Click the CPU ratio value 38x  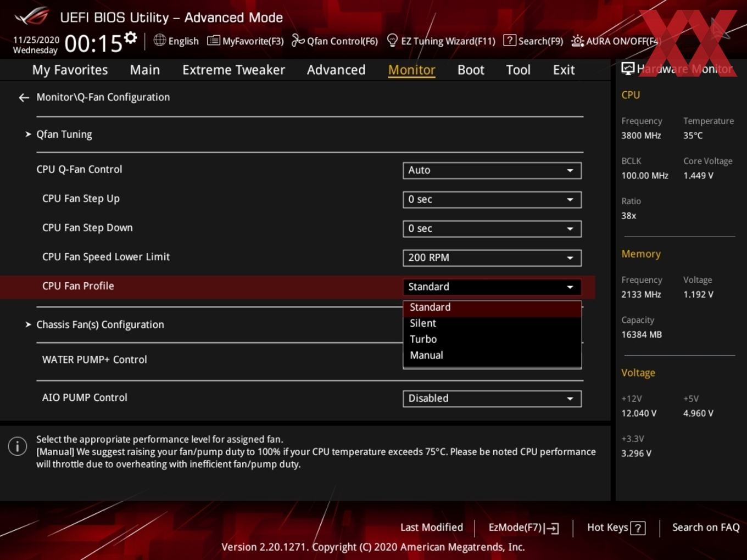click(x=628, y=216)
